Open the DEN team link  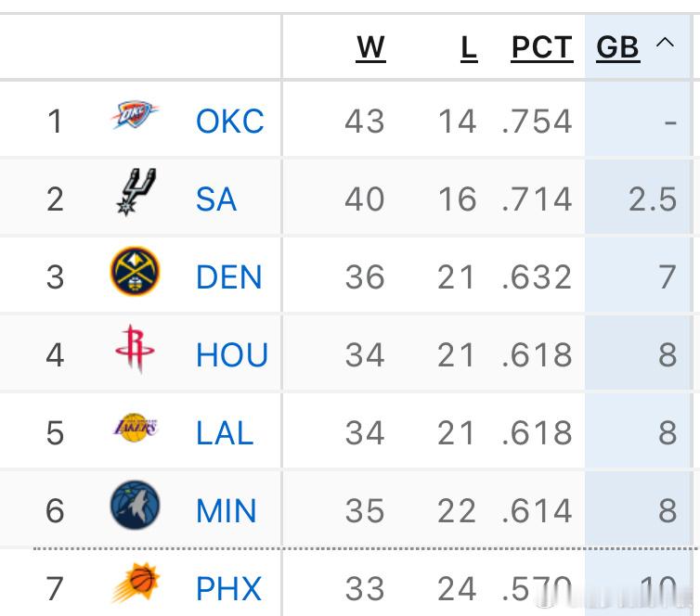point(228,276)
